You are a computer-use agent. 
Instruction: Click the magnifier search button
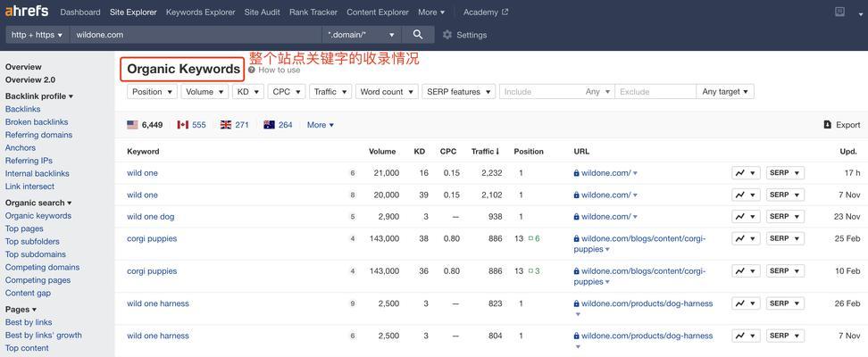click(418, 34)
